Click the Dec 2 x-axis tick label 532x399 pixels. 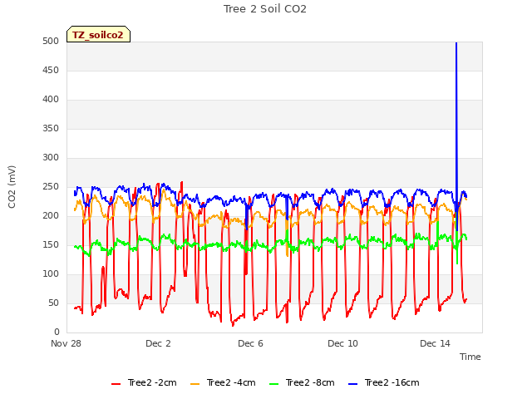158,343
